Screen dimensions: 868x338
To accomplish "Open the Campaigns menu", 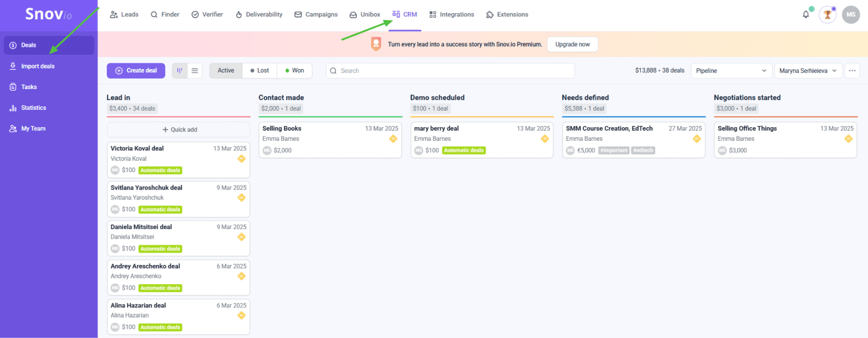I will pyautogui.click(x=316, y=14).
